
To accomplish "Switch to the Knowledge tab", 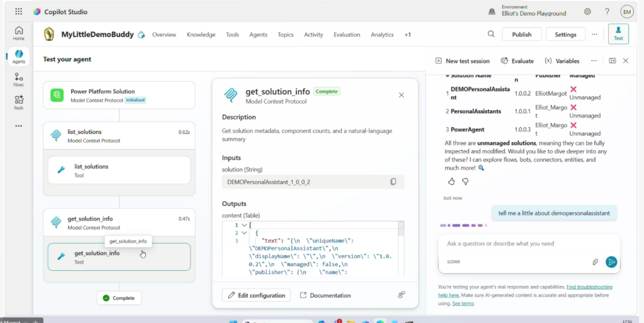I will [x=201, y=35].
